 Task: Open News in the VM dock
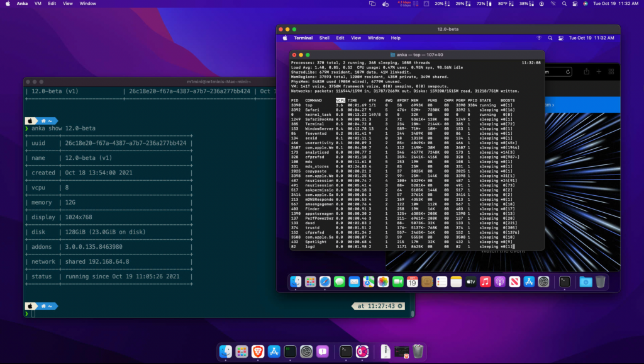514,282
